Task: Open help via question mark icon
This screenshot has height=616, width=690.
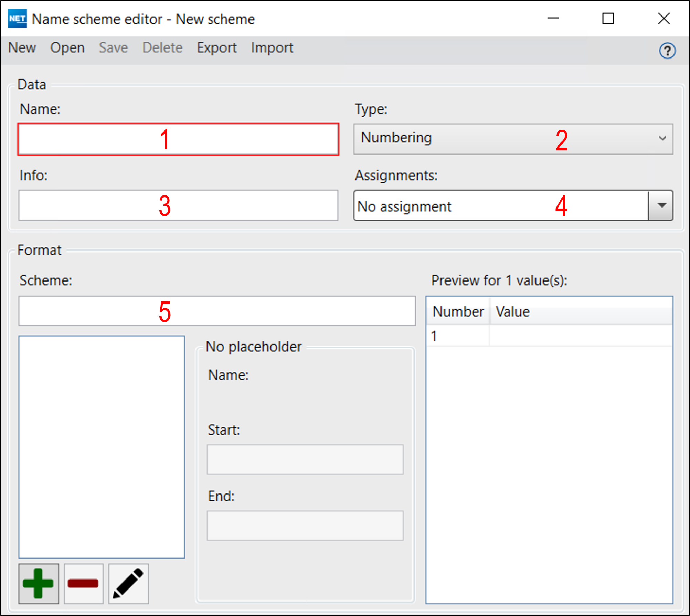Action: tap(667, 51)
